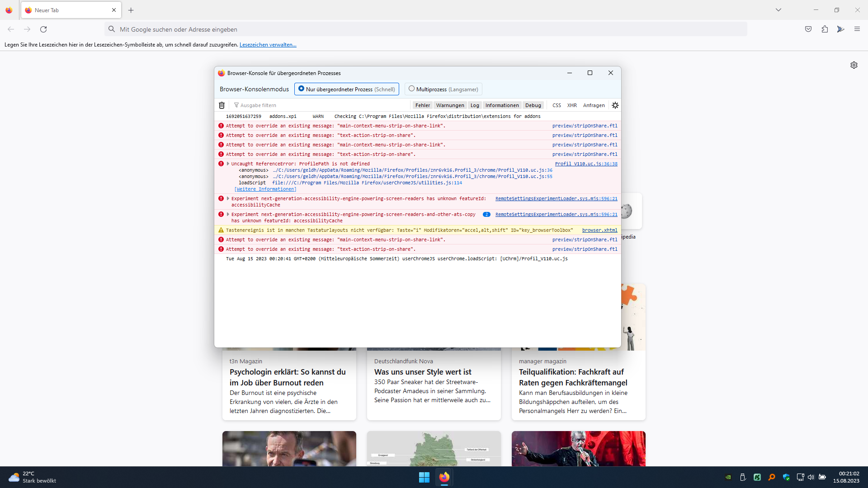Open Firefox application hamburger menu
The image size is (868, 488).
(857, 29)
